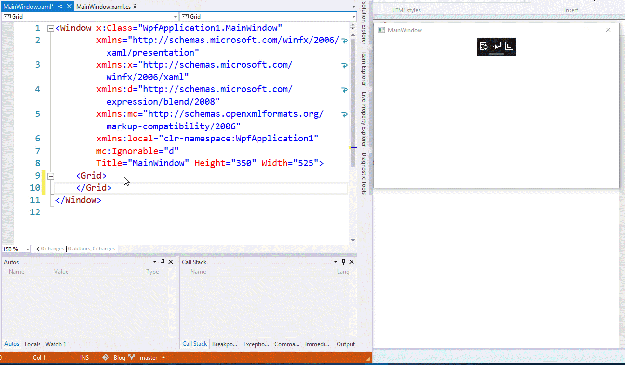625x365 pixels.
Task: Toggle word-wrap glyph on line 2
Action: click(344, 41)
